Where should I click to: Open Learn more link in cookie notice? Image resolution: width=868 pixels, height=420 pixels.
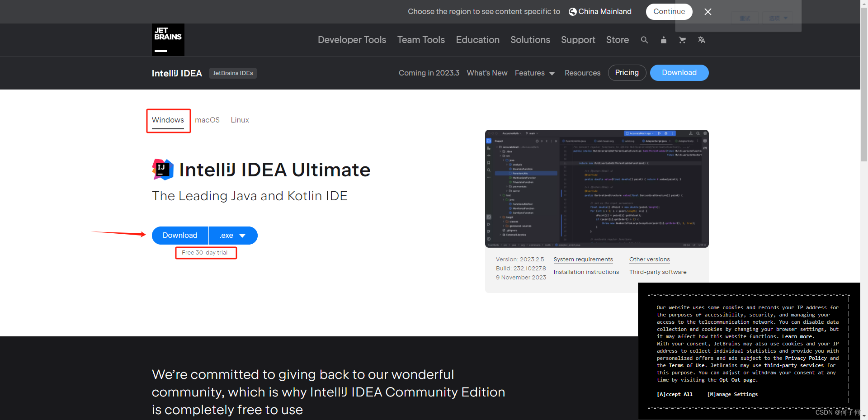(798, 336)
